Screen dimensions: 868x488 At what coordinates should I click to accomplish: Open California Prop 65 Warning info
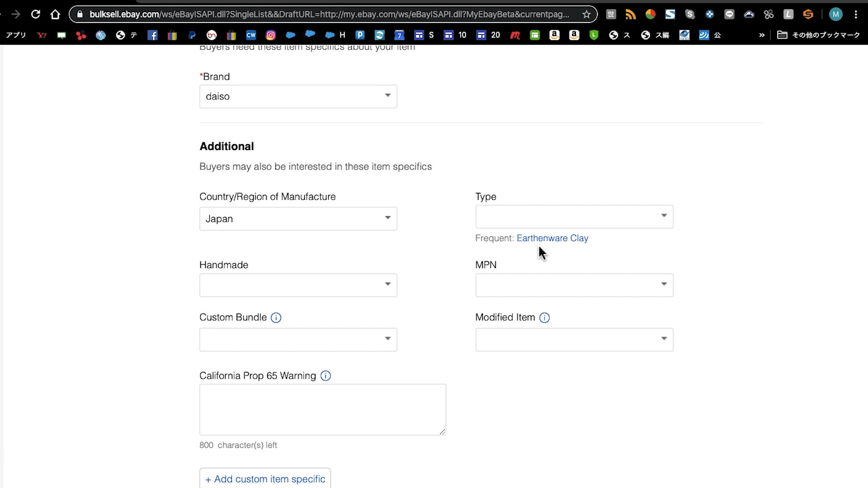click(x=325, y=376)
